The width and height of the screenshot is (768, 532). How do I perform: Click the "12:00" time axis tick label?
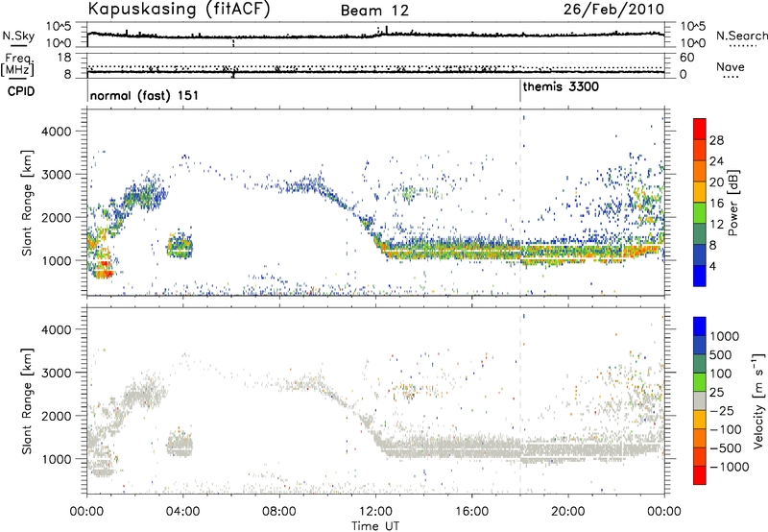(x=375, y=512)
